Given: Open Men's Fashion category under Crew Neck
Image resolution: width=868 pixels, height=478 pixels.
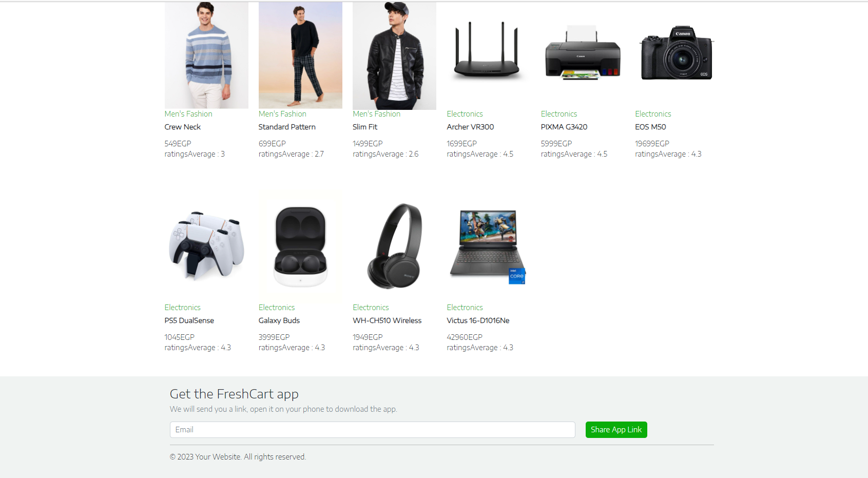Looking at the screenshot, I should pyautogui.click(x=188, y=113).
